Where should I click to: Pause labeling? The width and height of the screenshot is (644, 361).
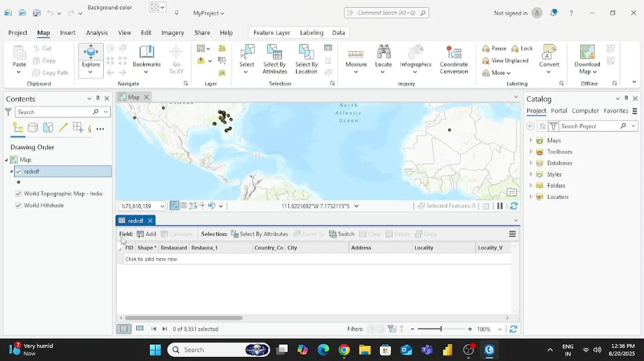[495, 48]
